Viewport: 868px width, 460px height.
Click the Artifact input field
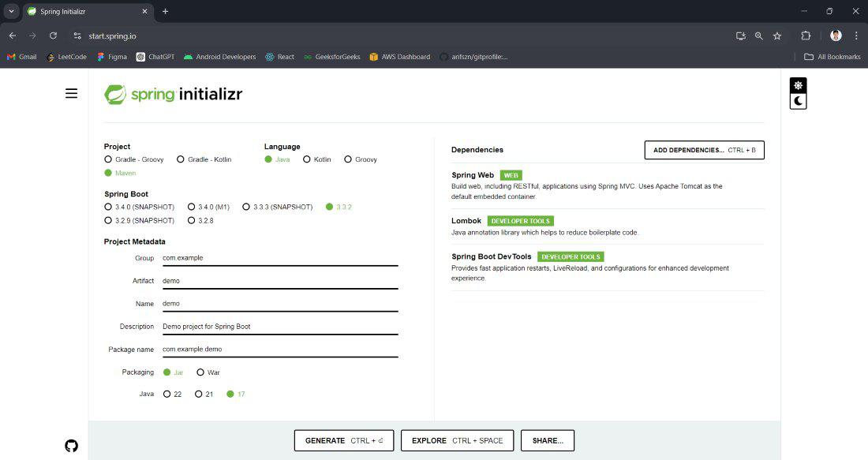click(x=280, y=281)
